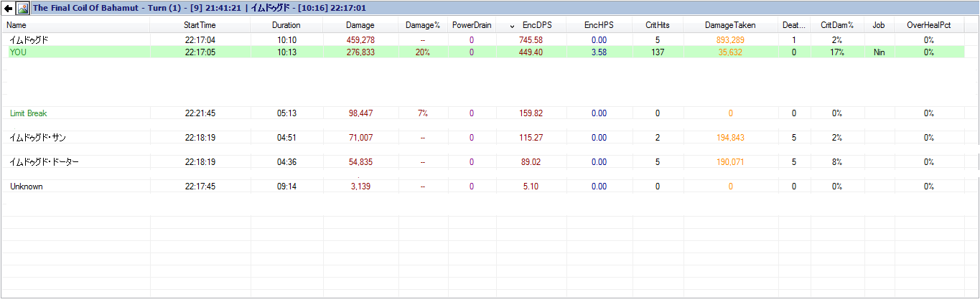Click the 04:51 duration value
980x302 pixels.
point(286,138)
